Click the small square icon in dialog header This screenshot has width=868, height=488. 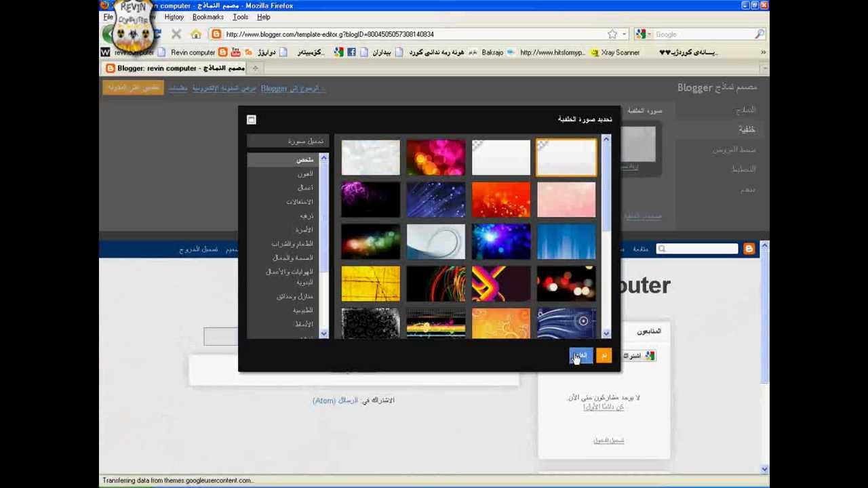(x=252, y=120)
